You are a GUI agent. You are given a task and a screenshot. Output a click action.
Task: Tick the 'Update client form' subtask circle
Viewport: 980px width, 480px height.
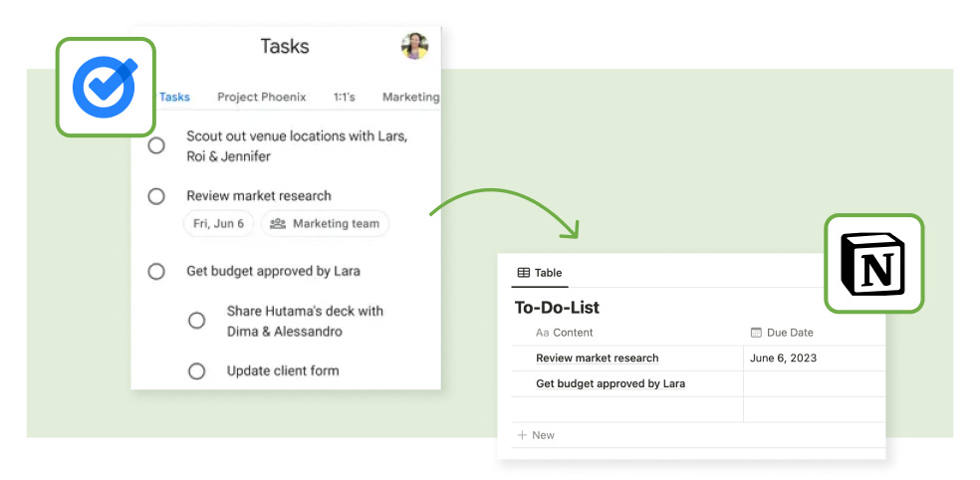tap(197, 371)
